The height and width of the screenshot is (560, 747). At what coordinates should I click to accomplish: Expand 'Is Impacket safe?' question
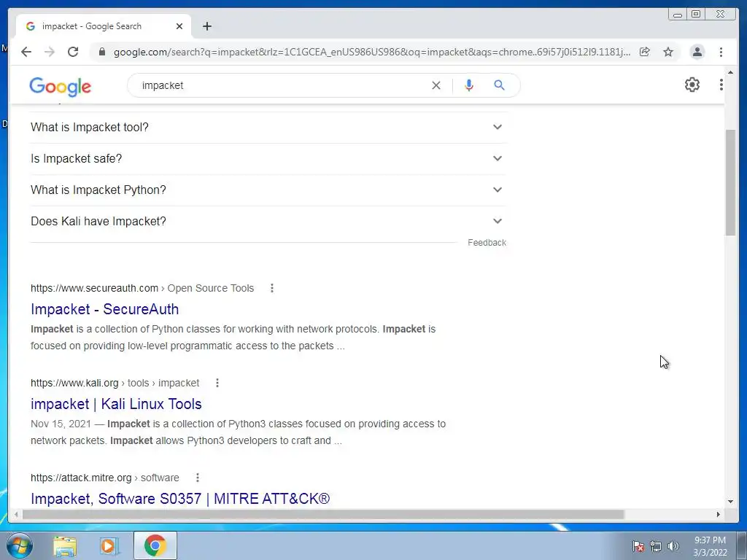point(268,158)
